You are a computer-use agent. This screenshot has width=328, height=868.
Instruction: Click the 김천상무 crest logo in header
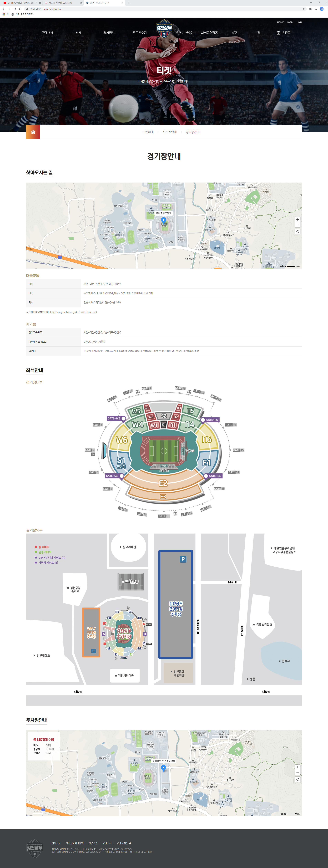pyautogui.click(x=164, y=29)
